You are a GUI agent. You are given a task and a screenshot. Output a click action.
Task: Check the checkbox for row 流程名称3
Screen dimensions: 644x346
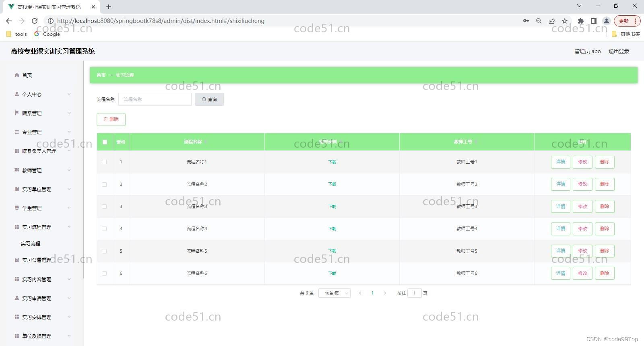[104, 206]
